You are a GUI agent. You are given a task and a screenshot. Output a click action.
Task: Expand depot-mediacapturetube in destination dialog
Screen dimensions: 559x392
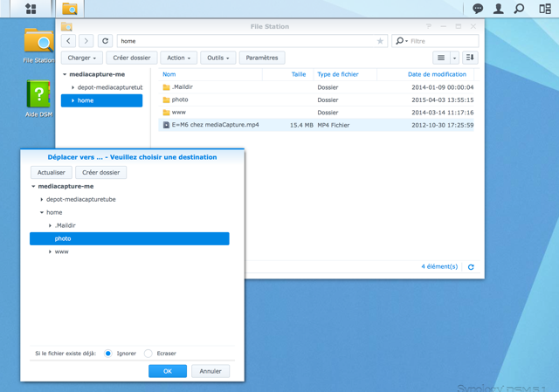coord(41,200)
